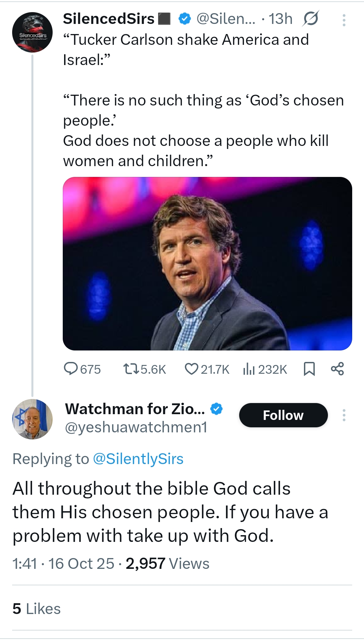Open the @SilentlySirs mention link
The width and height of the screenshot is (364, 644).
coord(138,459)
